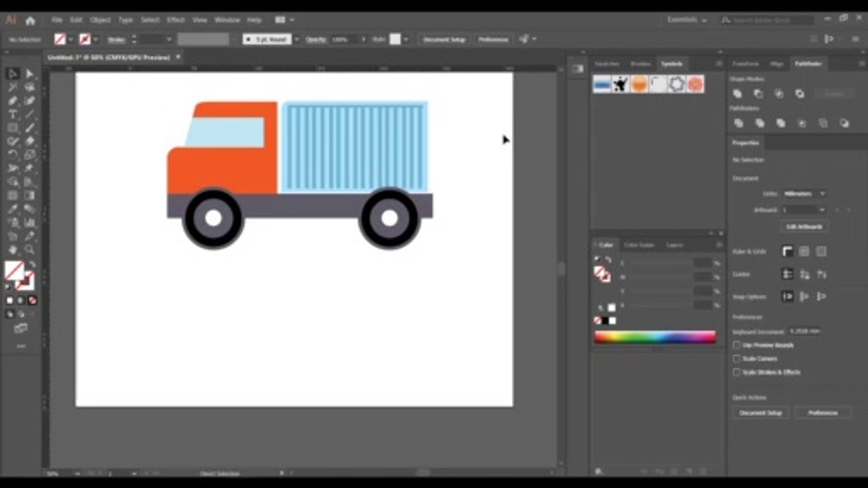
Task: Toggle Snap to Point option
Action: (x=787, y=296)
